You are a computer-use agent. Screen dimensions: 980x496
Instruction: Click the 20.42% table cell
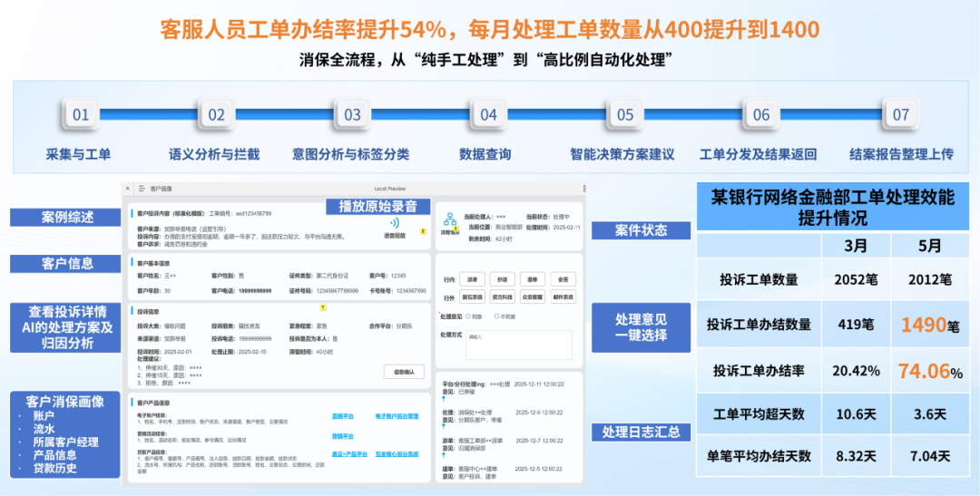tap(856, 371)
